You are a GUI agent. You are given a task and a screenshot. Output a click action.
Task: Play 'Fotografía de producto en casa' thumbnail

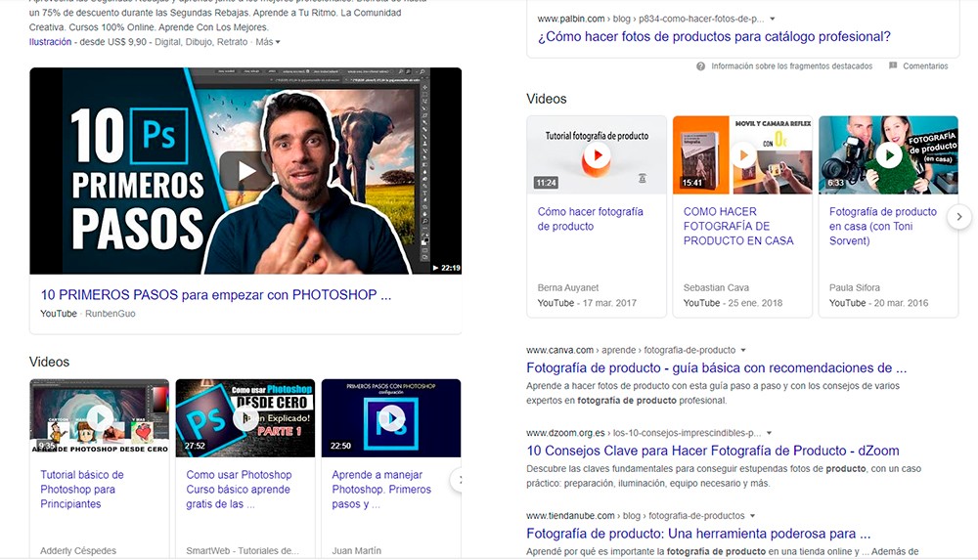[888, 154]
